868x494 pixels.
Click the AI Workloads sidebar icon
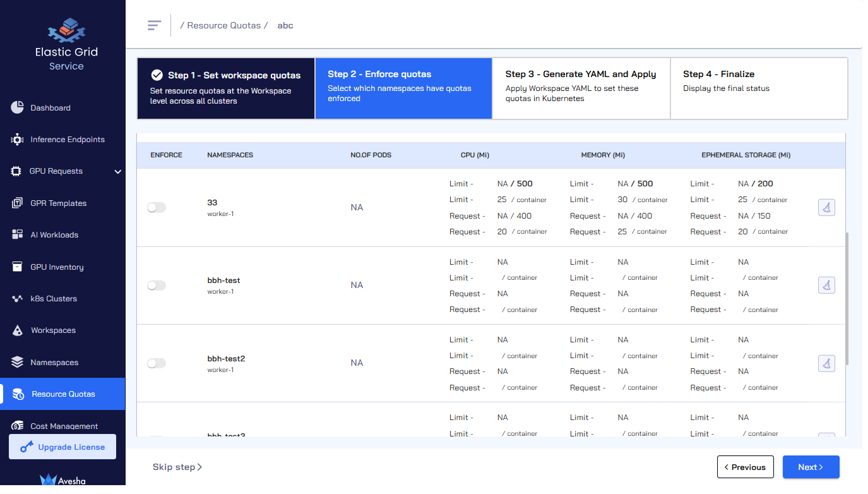click(18, 235)
